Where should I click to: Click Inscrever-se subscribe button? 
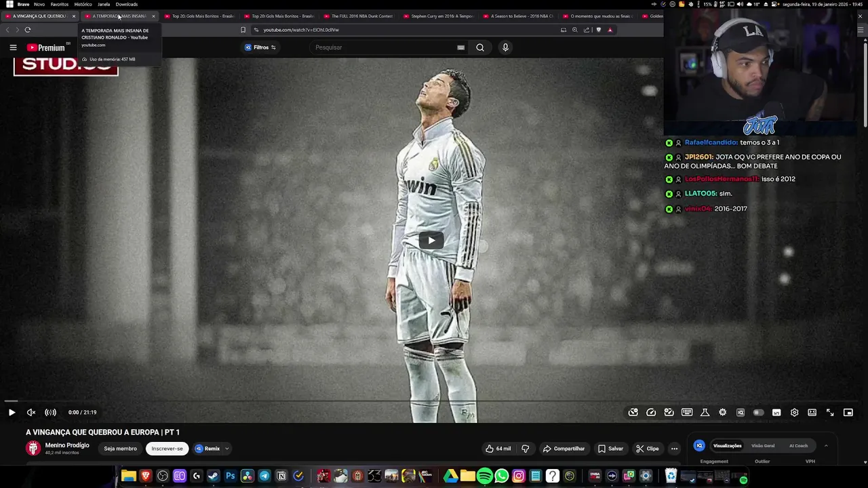[167, 449]
